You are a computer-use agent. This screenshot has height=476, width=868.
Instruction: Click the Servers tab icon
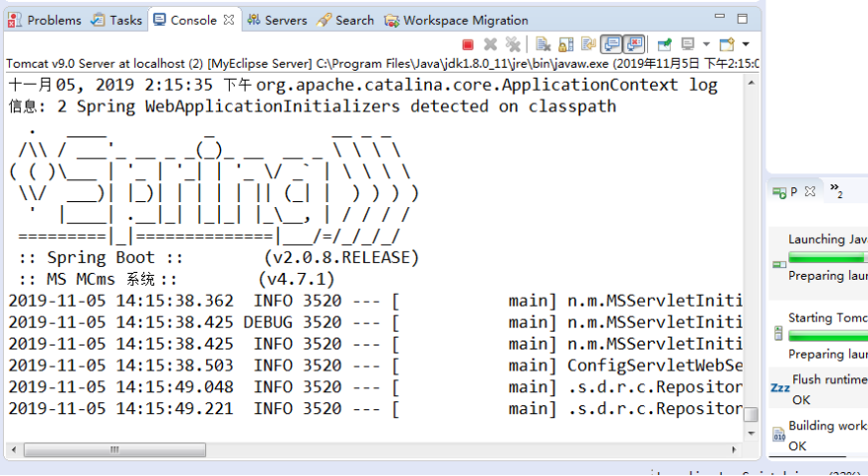pos(254,21)
